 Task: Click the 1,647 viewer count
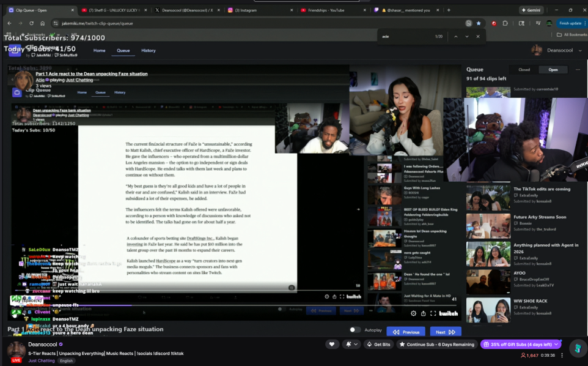(529, 355)
